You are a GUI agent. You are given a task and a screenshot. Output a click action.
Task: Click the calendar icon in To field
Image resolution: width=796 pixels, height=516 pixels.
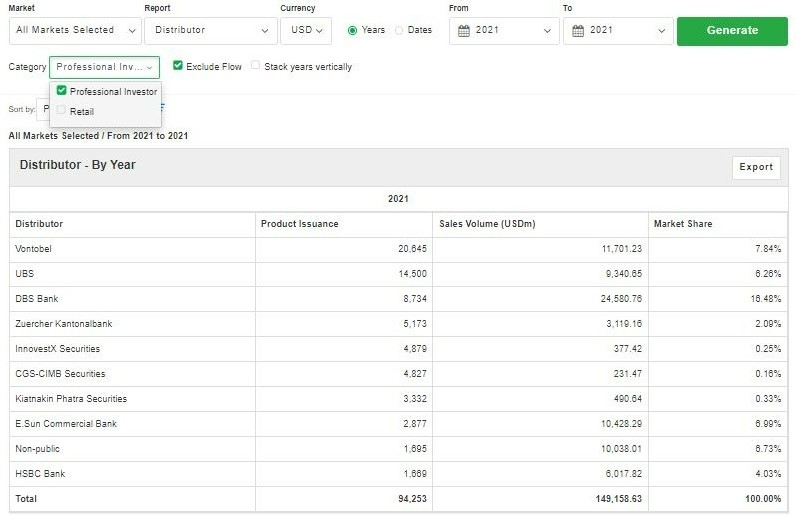pyautogui.click(x=578, y=31)
